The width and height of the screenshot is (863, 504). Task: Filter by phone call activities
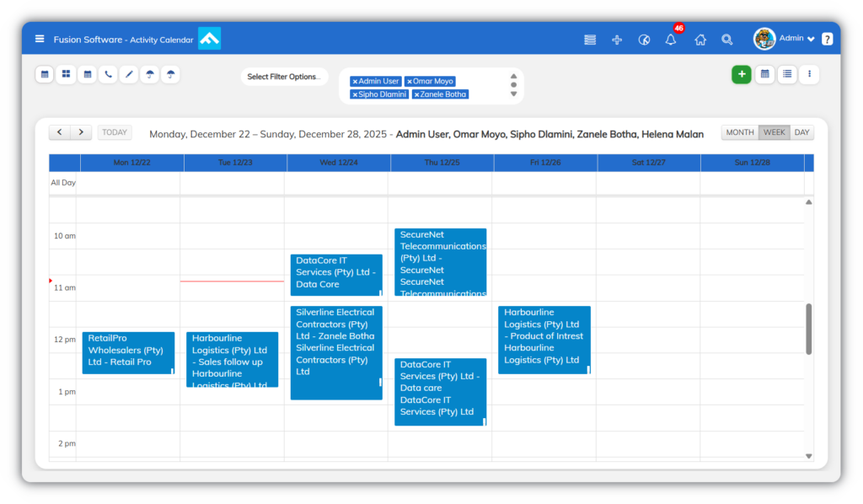(x=109, y=74)
